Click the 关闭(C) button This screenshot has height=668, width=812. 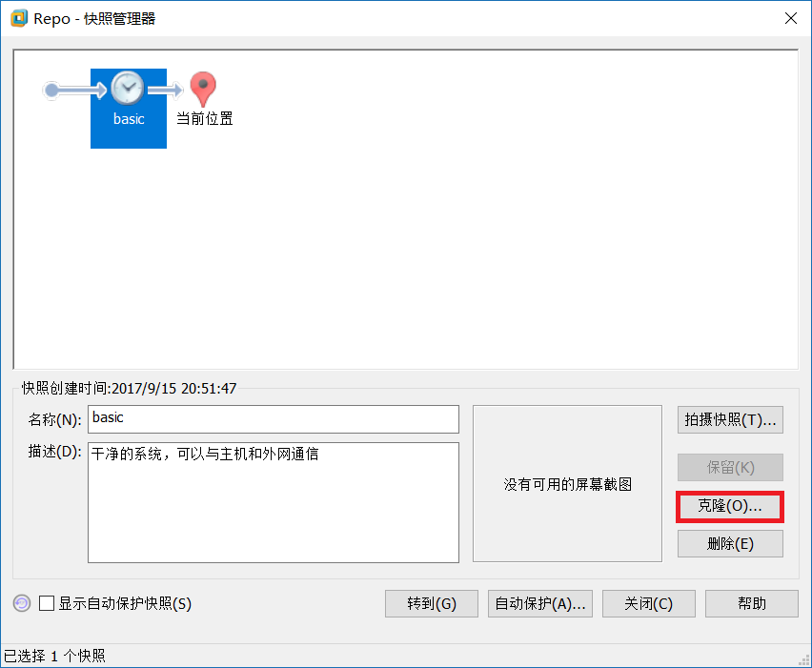(x=648, y=604)
